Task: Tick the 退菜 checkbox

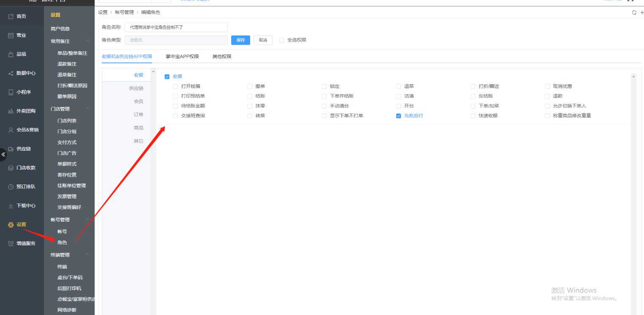Action: pyautogui.click(x=398, y=86)
